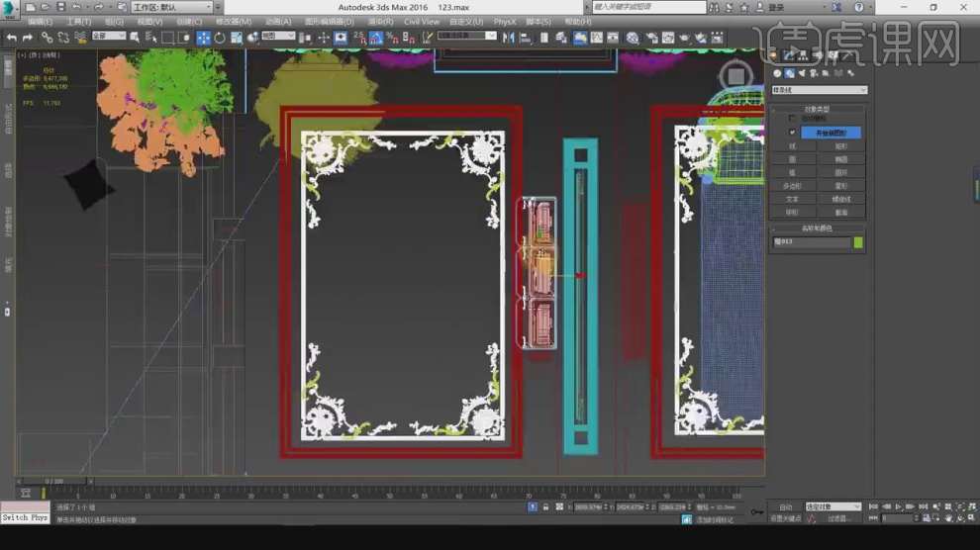This screenshot has width=980, height=550.
Task: Expand the 工作区 workspace dropdown
Action: [172, 7]
